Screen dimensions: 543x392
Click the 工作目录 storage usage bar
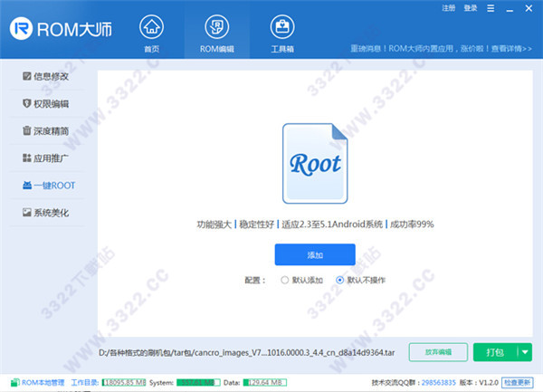point(124,383)
